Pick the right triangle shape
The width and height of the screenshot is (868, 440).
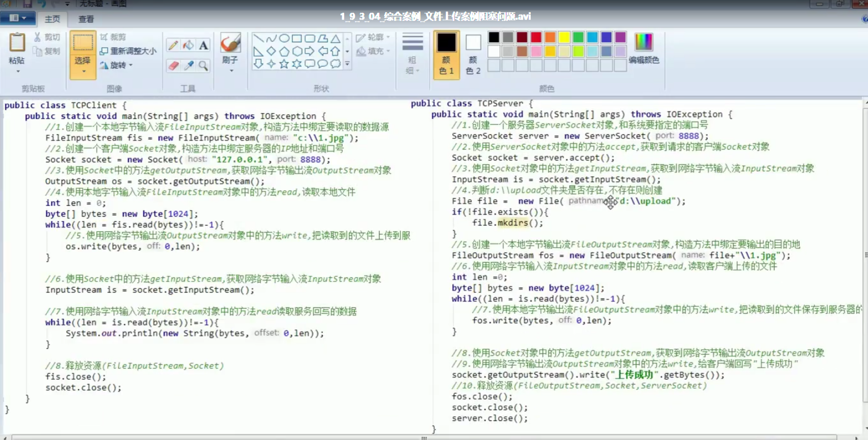click(x=258, y=51)
